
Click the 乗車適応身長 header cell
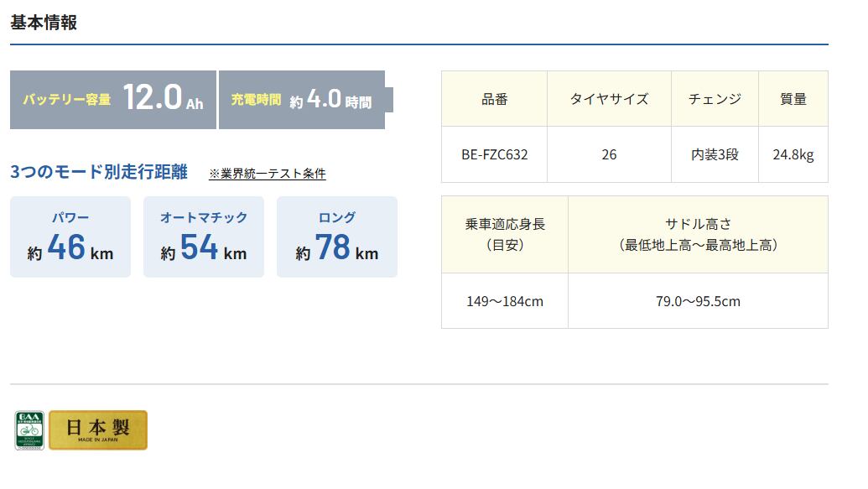pyautogui.click(x=505, y=234)
